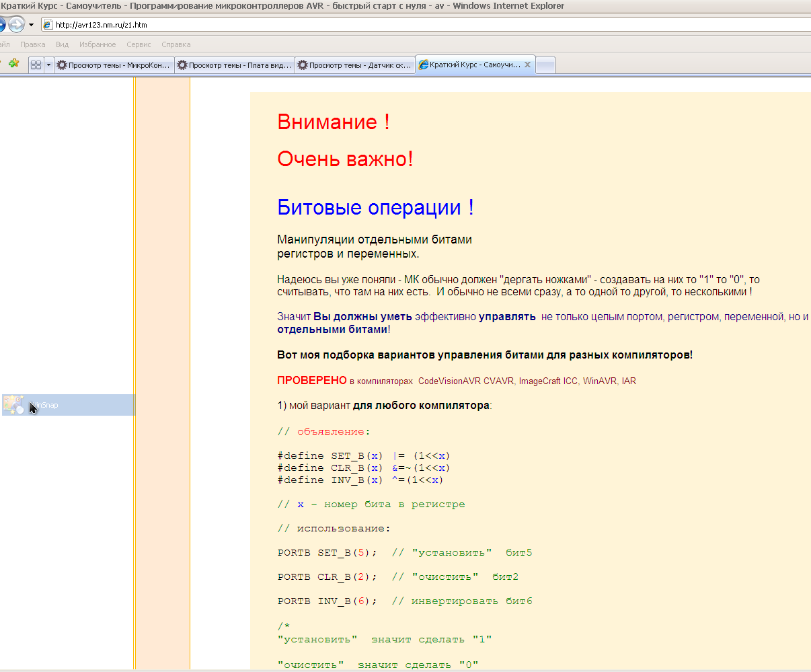Open the Сервис menu
Screen dimensions: 811x672
point(139,44)
